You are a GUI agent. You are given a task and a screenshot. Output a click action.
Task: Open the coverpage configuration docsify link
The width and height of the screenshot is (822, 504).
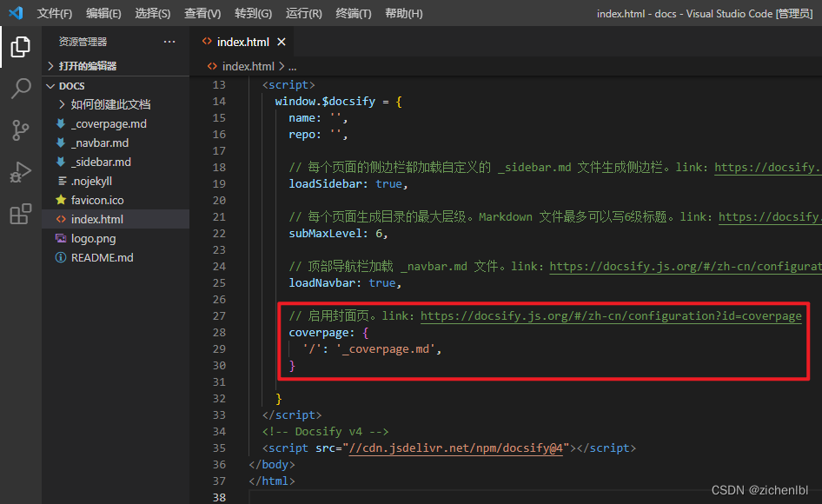point(611,315)
